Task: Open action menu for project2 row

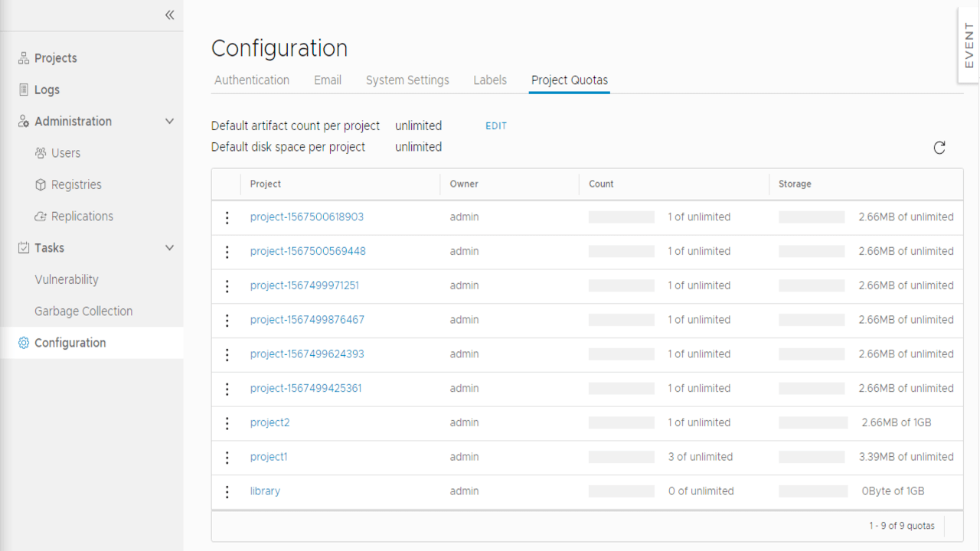Action: click(x=227, y=423)
